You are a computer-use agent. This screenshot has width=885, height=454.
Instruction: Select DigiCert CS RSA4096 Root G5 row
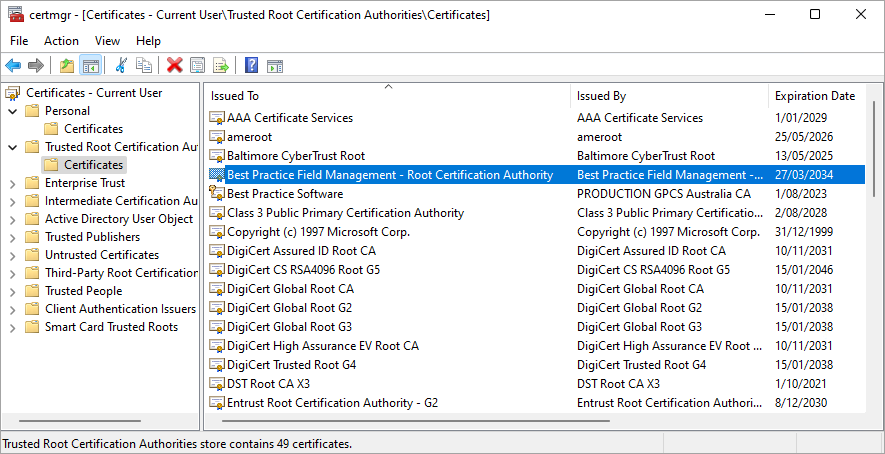(536, 270)
